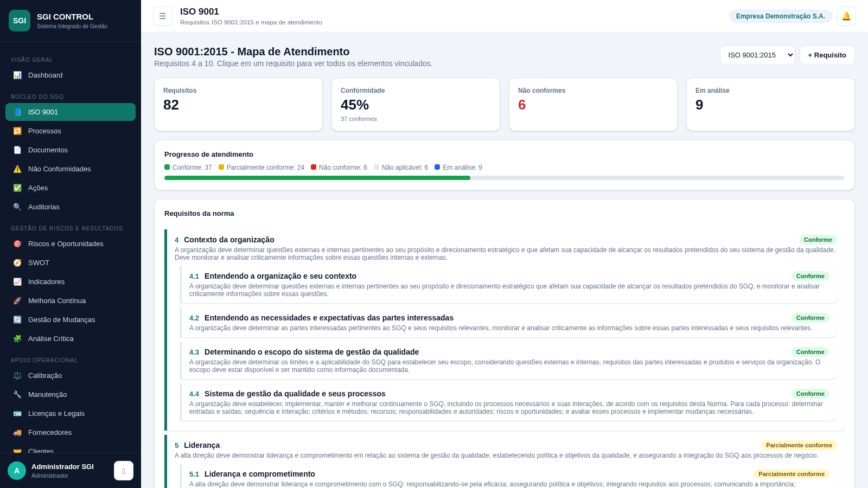Click the "37 conformes" text
The width and height of the screenshot is (868, 488).
tap(359, 119)
